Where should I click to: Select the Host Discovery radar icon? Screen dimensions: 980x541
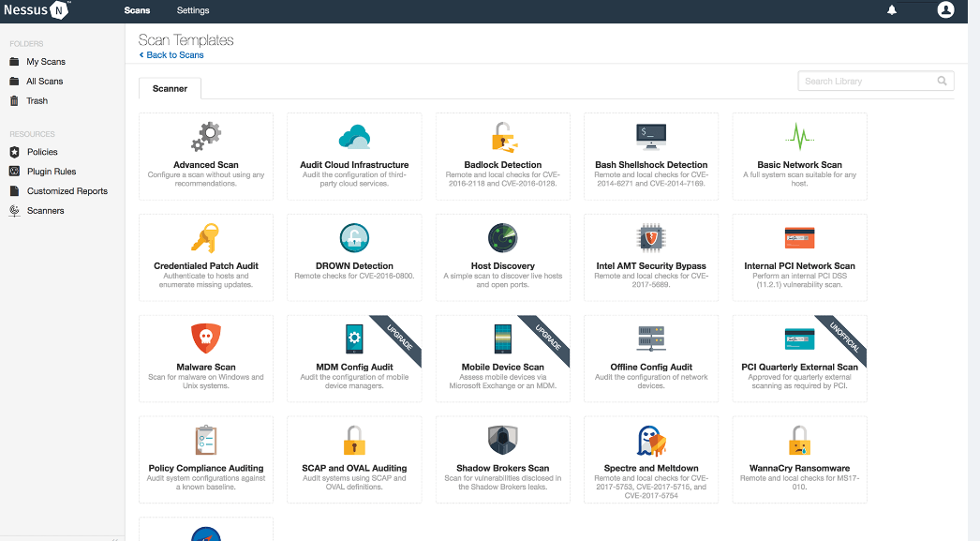[503, 237]
